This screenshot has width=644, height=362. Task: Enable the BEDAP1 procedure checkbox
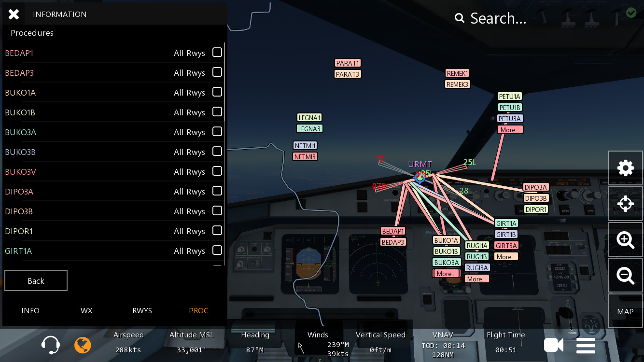point(217,52)
